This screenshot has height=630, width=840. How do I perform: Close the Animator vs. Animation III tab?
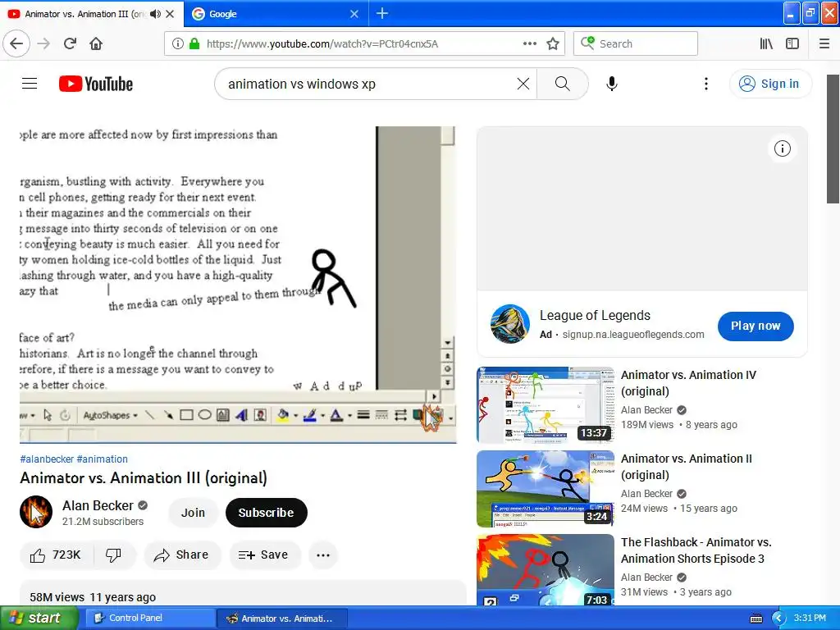(171, 14)
